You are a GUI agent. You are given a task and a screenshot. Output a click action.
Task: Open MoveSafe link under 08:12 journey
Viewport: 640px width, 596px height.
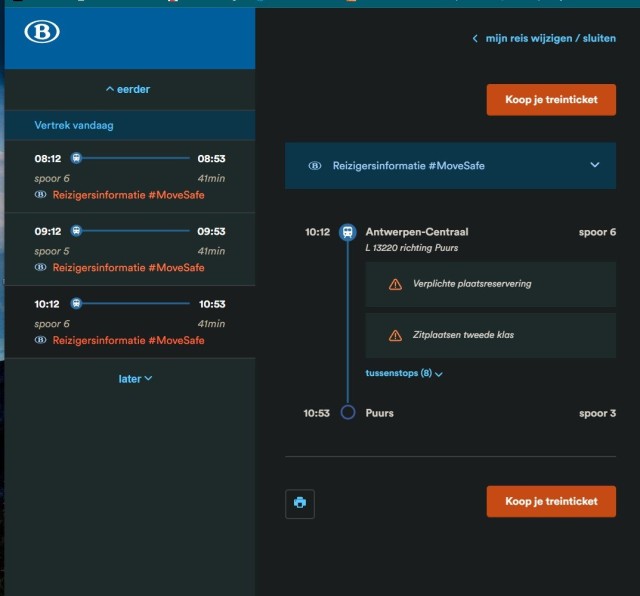pyautogui.click(x=128, y=195)
